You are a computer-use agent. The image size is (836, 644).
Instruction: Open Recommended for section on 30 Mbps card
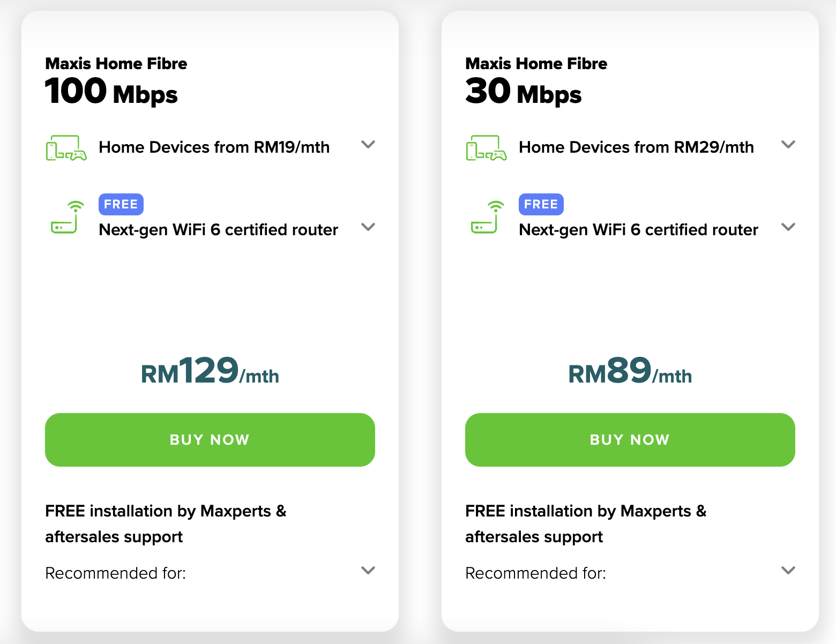[788, 571]
